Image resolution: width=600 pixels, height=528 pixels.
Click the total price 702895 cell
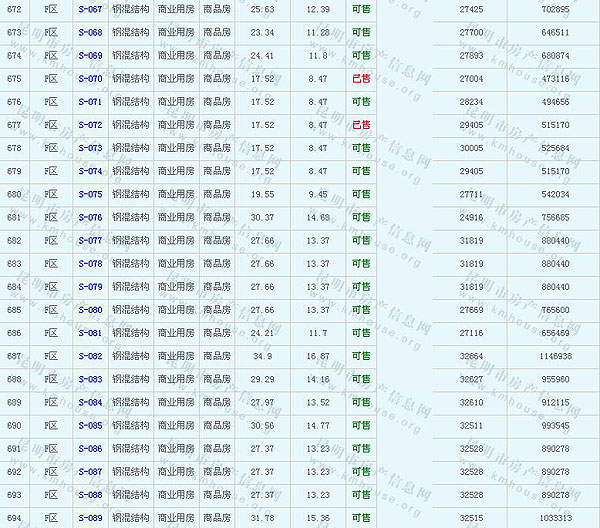pos(554,9)
